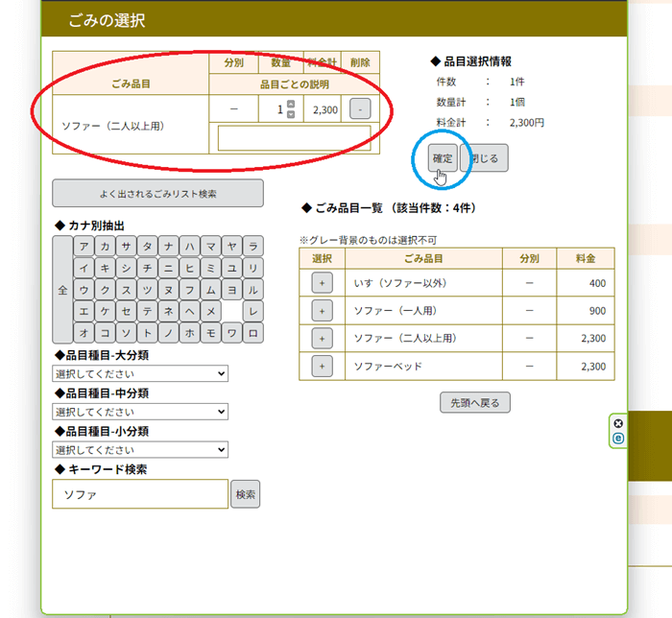The width and height of the screenshot is (672, 618).
Task: Filter by kana ナ
Action: [168, 247]
